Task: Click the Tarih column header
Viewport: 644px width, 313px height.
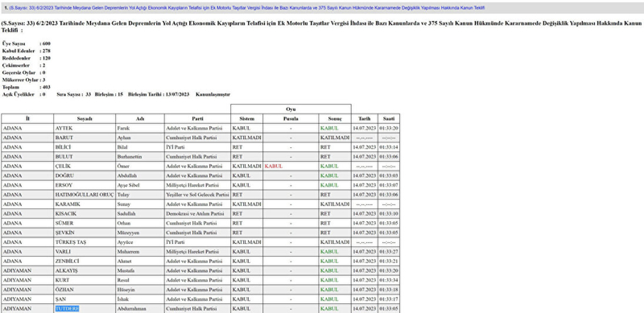Action: (365, 119)
